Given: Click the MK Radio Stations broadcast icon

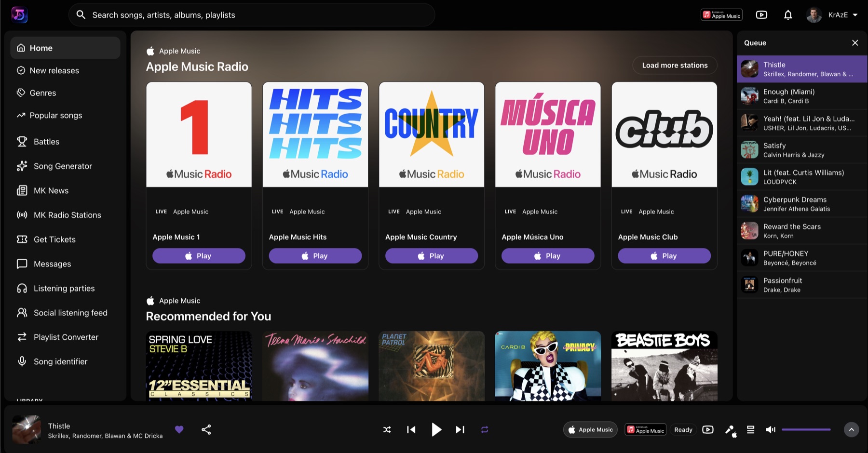Looking at the screenshot, I should coord(22,215).
